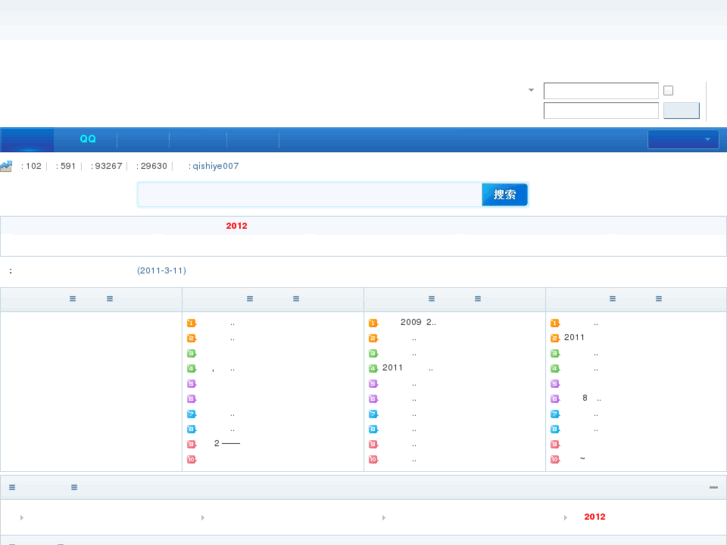Click purple rank 6 badge beside the 8 entry
This screenshot has width=727, height=545.
pyautogui.click(x=555, y=398)
